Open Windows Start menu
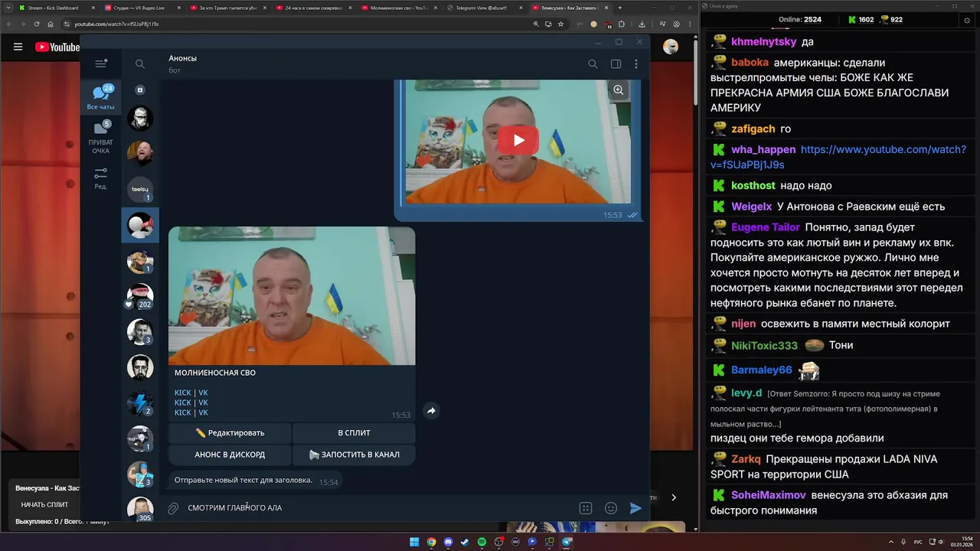Screen dimensions: 980x551 pyautogui.click(x=414, y=542)
